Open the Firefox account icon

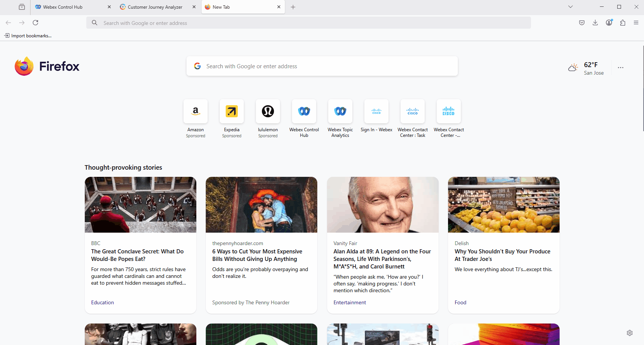[x=609, y=23]
